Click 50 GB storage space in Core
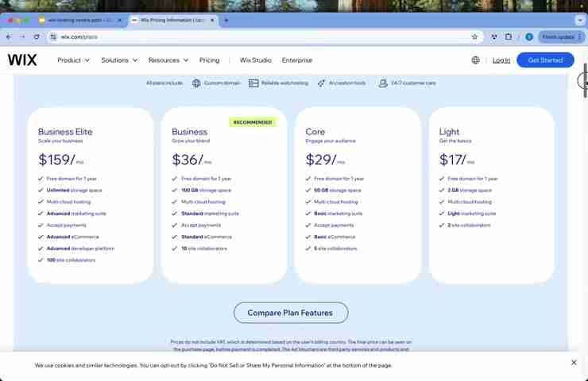Image resolution: width=588 pixels, height=381 pixels. tap(338, 190)
